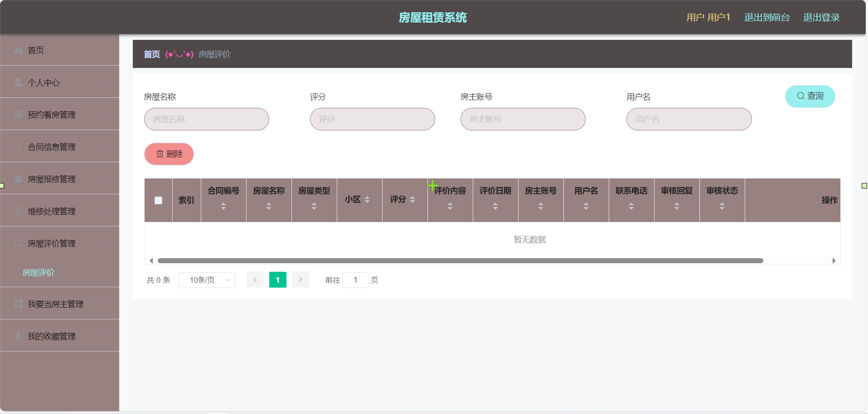Click the sort arrows under 审核状态 column

click(x=722, y=206)
